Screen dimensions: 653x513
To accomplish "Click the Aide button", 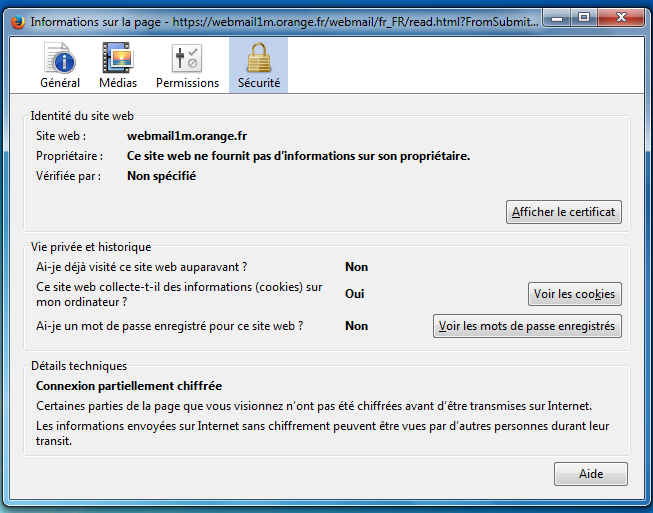I will [591, 474].
